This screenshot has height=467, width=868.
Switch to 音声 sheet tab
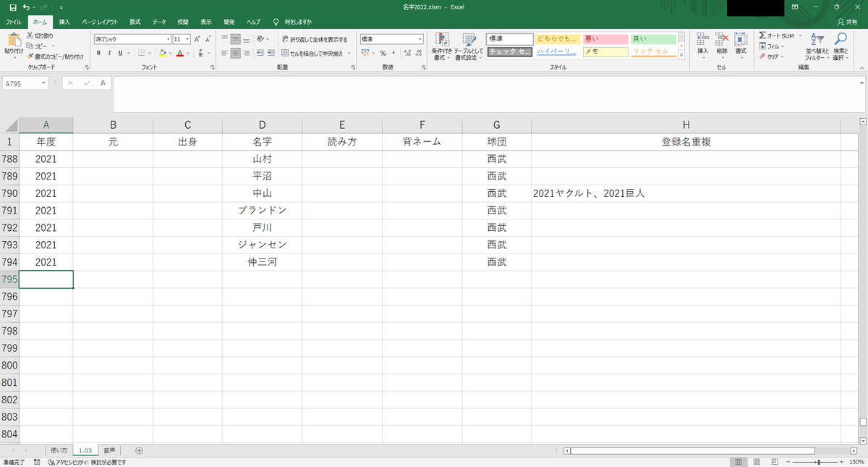click(109, 450)
